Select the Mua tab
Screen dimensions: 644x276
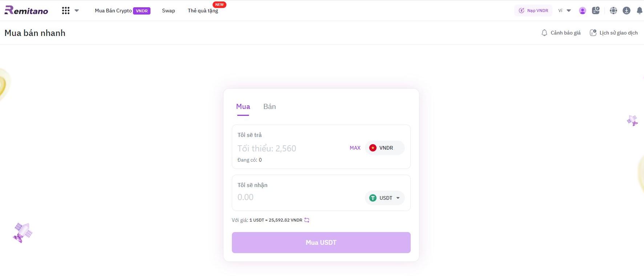(243, 106)
